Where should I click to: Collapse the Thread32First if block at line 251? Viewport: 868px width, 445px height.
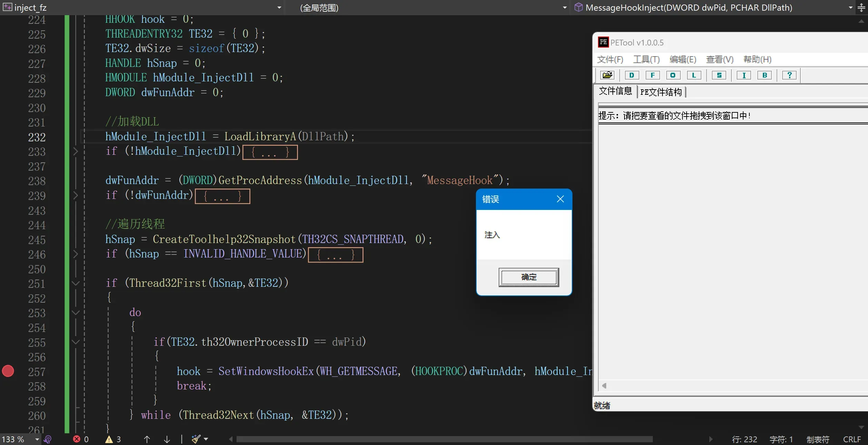tap(76, 283)
